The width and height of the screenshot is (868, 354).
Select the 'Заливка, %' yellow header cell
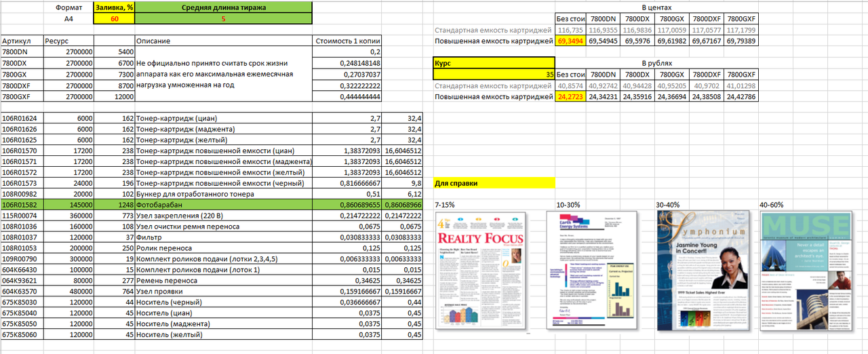pyautogui.click(x=115, y=8)
